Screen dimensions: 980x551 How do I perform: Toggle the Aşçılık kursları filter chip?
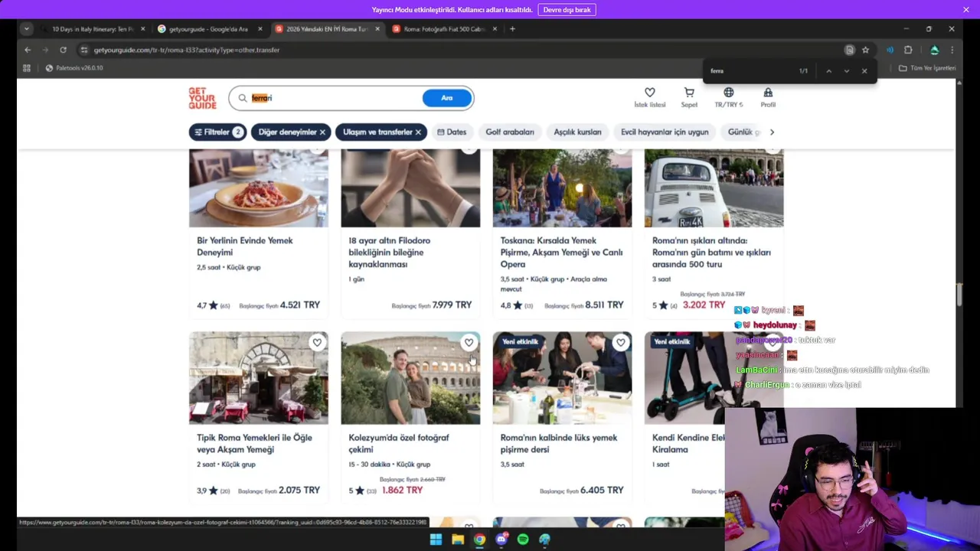pyautogui.click(x=577, y=132)
